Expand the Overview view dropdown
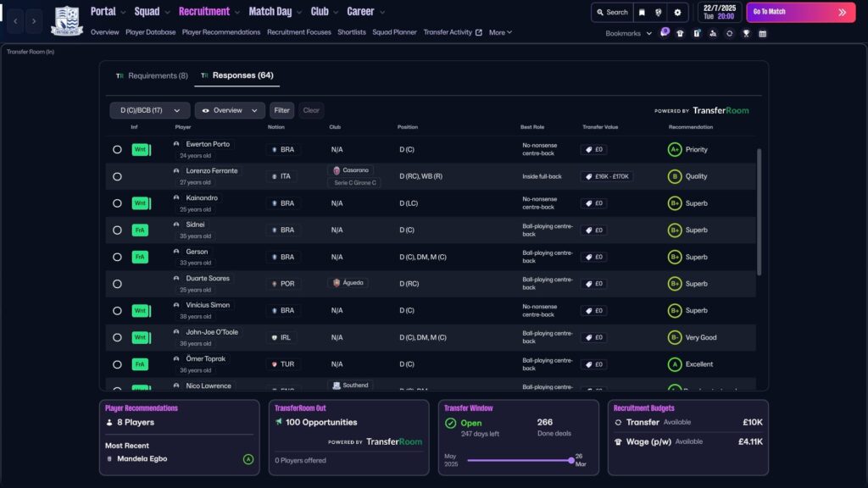The image size is (868, 488). pos(229,110)
